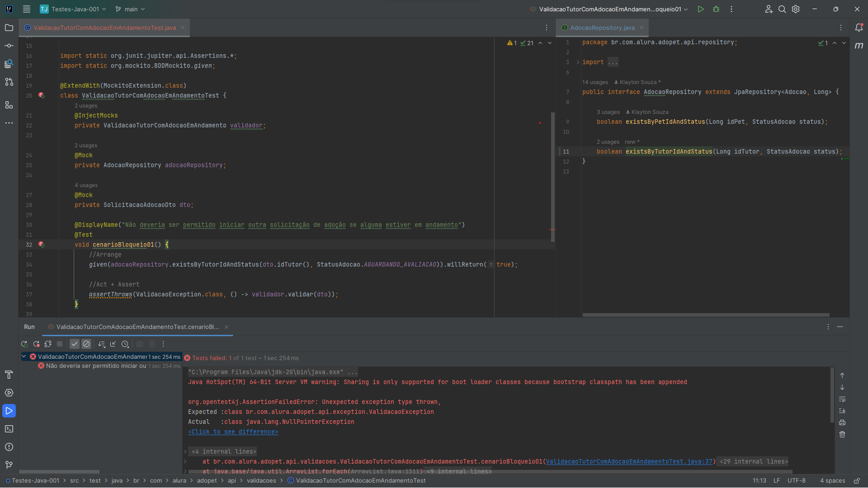Image resolution: width=868 pixels, height=488 pixels.
Task: Open the Run tool window button
Action: point(9,411)
